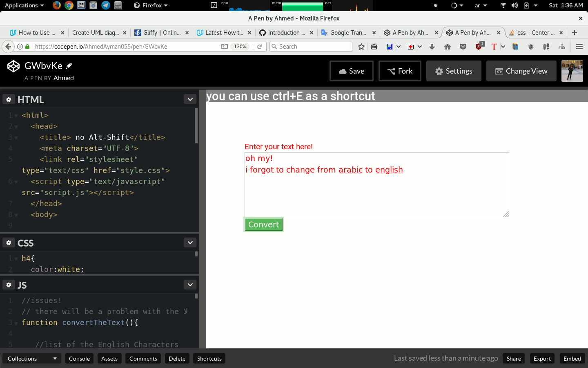Launch Chrome from top panel
Image resolution: width=588 pixels, height=368 pixels.
click(69, 5)
